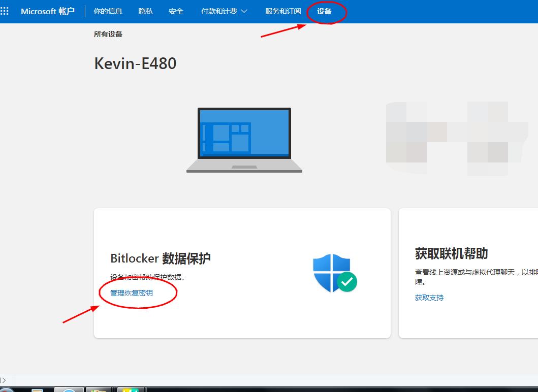Open the app launcher waffle icon
Image resolution: width=538 pixels, height=392 pixels.
[6, 11]
